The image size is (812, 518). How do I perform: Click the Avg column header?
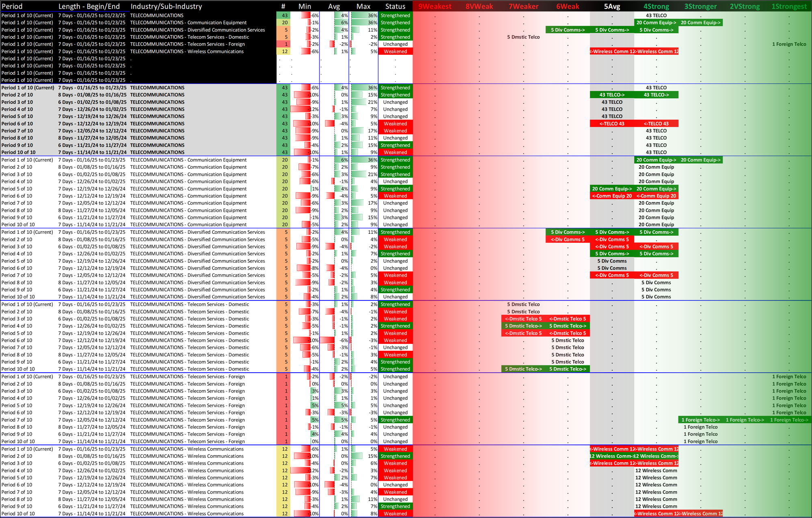[334, 6]
